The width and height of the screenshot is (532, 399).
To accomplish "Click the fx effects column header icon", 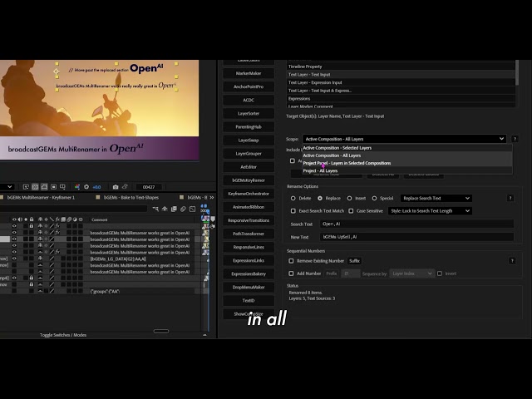I will pyautogui.click(x=57, y=219).
